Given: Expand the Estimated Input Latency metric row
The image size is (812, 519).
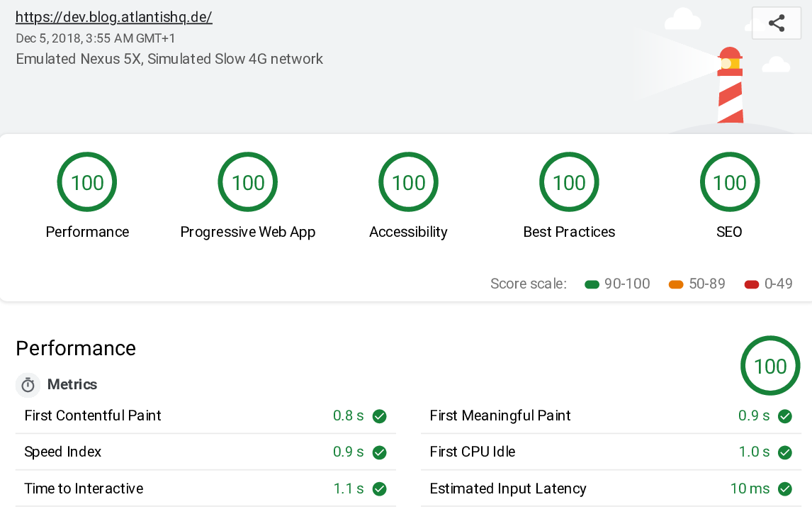Looking at the screenshot, I should point(508,489).
